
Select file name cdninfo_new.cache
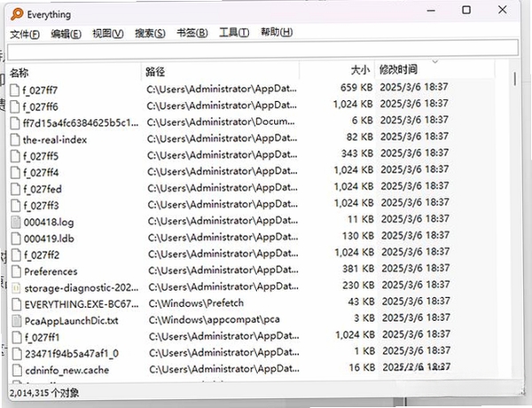[67, 370]
